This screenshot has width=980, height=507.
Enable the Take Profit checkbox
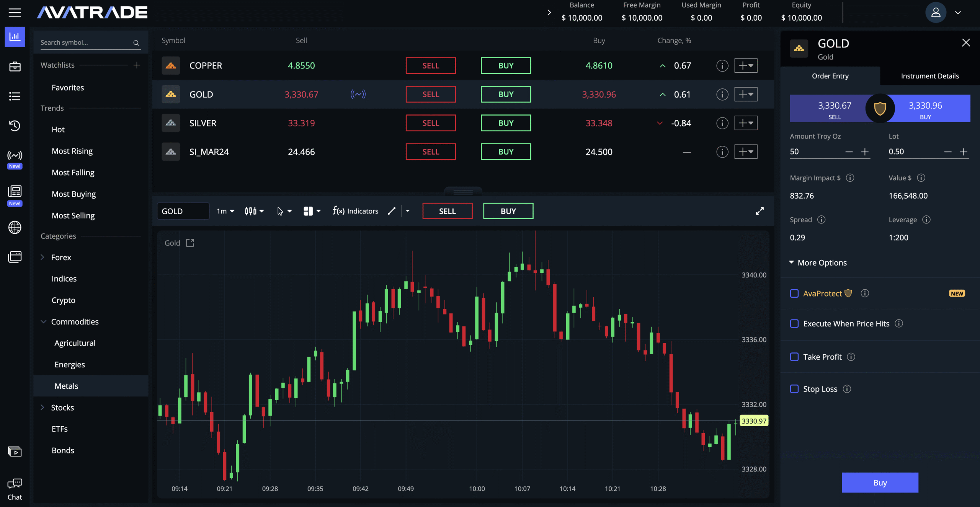point(794,357)
